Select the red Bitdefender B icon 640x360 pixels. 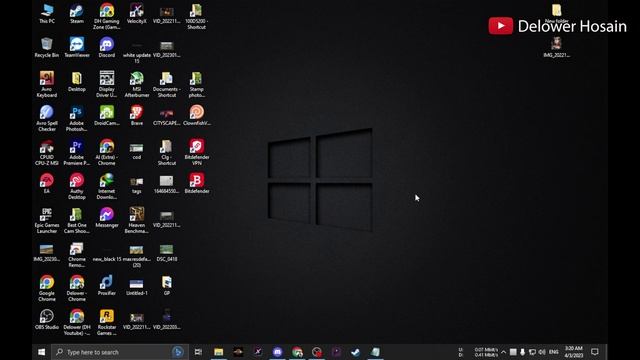[197, 183]
